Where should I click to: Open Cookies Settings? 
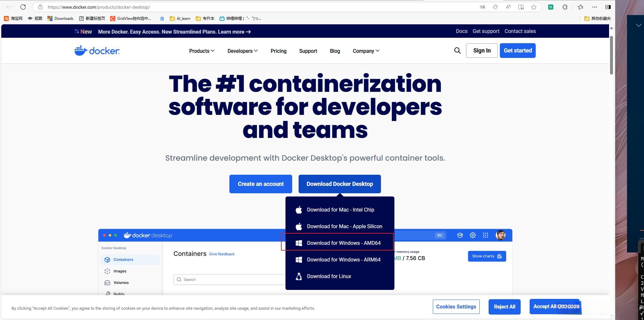click(456, 307)
